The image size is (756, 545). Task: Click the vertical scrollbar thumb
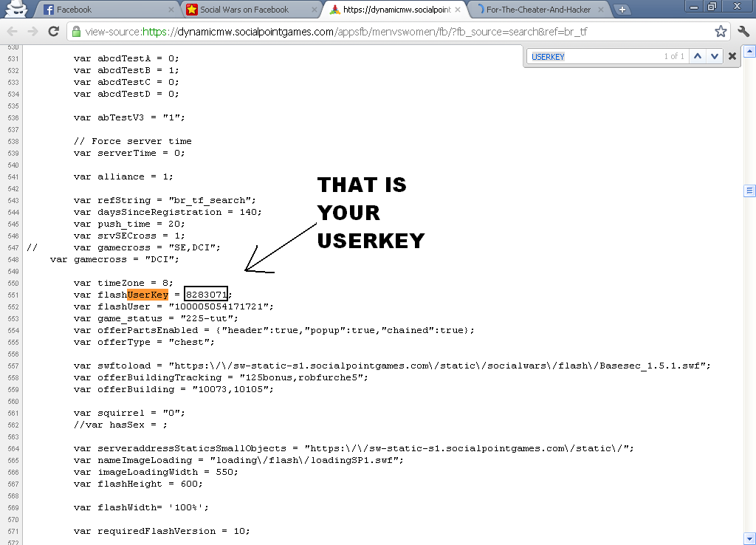tap(749, 191)
